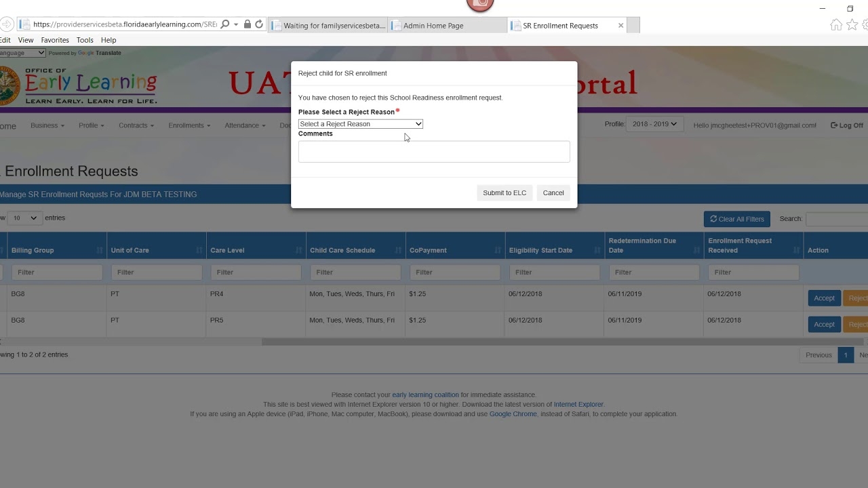Click the Submit to ELC button
This screenshot has height=488, width=868.
[x=504, y=193]
